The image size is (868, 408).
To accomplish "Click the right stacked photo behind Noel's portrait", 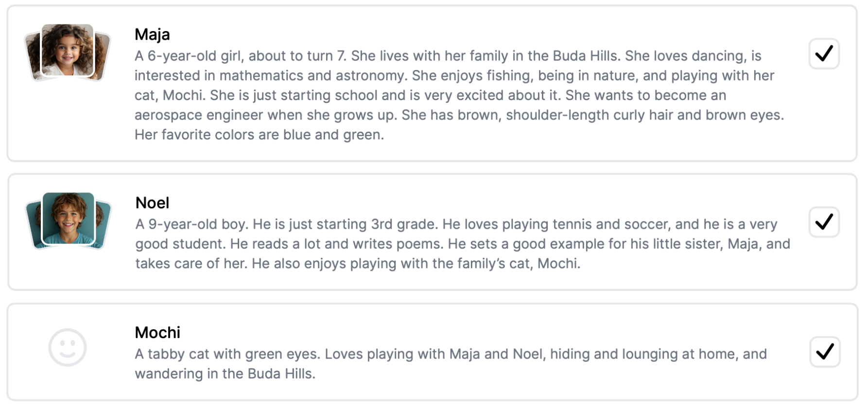I will [x=104, y=225].
